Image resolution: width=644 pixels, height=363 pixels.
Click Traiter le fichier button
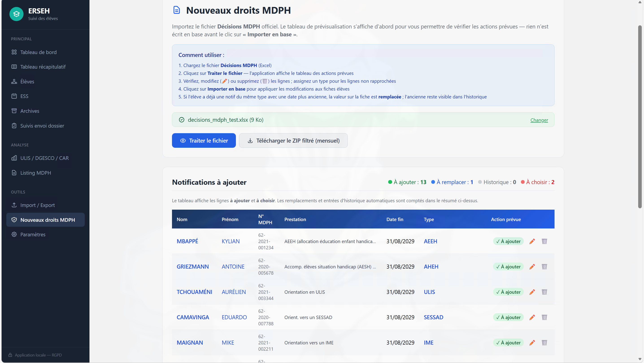[x=204, y=141]
